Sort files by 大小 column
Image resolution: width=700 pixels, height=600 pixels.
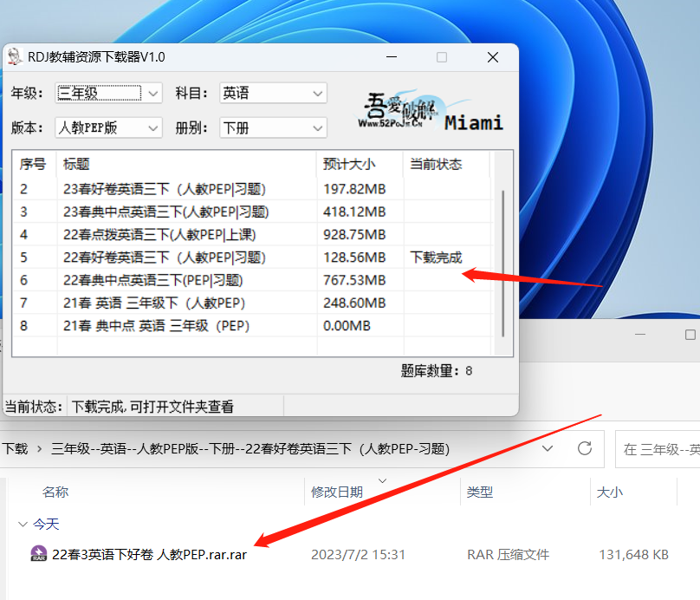(x=610, y=492)
